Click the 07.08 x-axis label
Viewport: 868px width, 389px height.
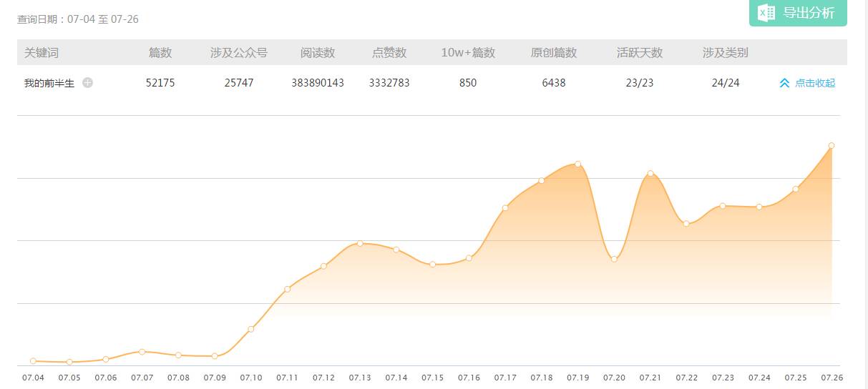pyautogui.click(x=178, y=378)
